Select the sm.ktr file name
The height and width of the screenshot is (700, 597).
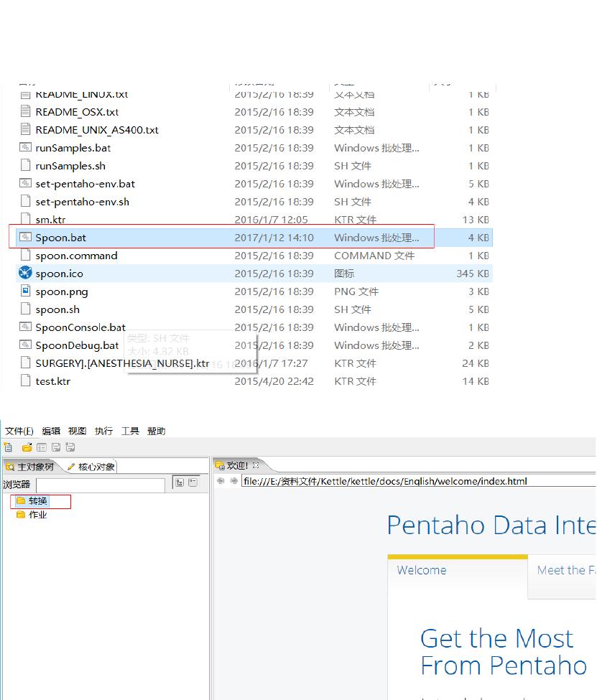50,220
